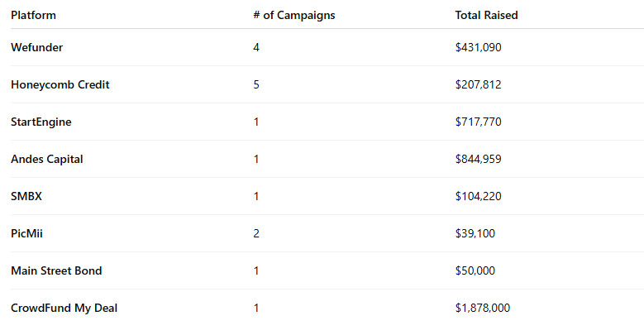Click the # of Campaigns column header
Image resolution: width=644 pixels, height=335 pixels.
click(294, 16)
